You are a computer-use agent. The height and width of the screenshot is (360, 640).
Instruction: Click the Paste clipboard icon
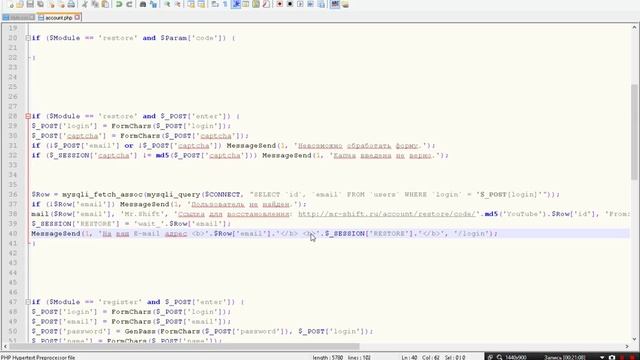click(x=105, y=4)
